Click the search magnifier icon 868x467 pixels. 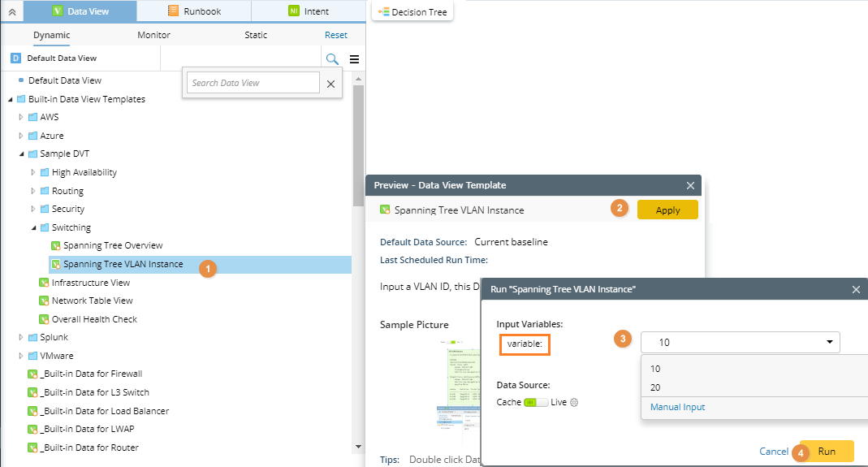click(332, 58)
